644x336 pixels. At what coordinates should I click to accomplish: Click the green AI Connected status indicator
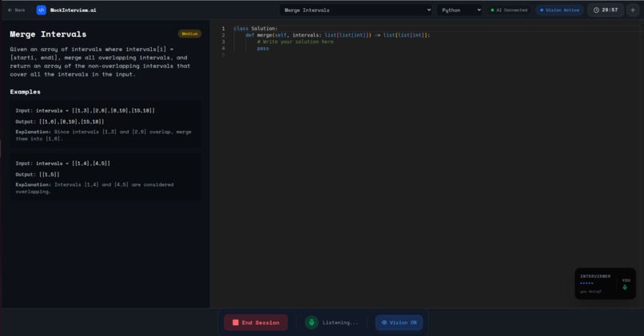[x=509, y=10]
